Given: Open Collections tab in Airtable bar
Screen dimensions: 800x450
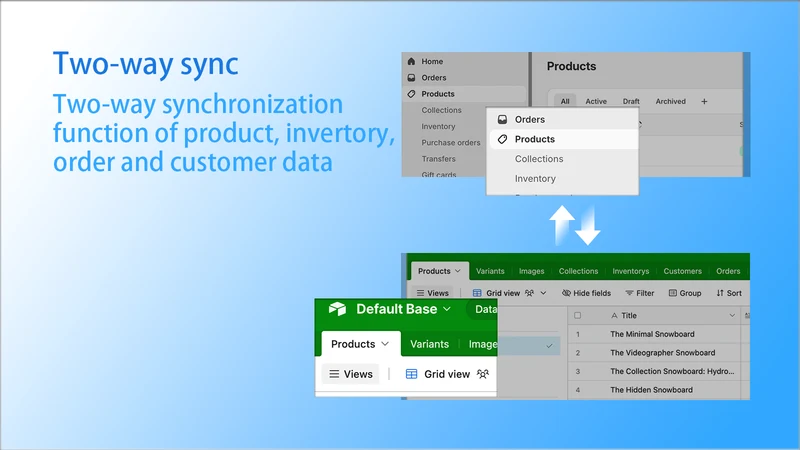Looking at the screenshot, I should point(578,271).
